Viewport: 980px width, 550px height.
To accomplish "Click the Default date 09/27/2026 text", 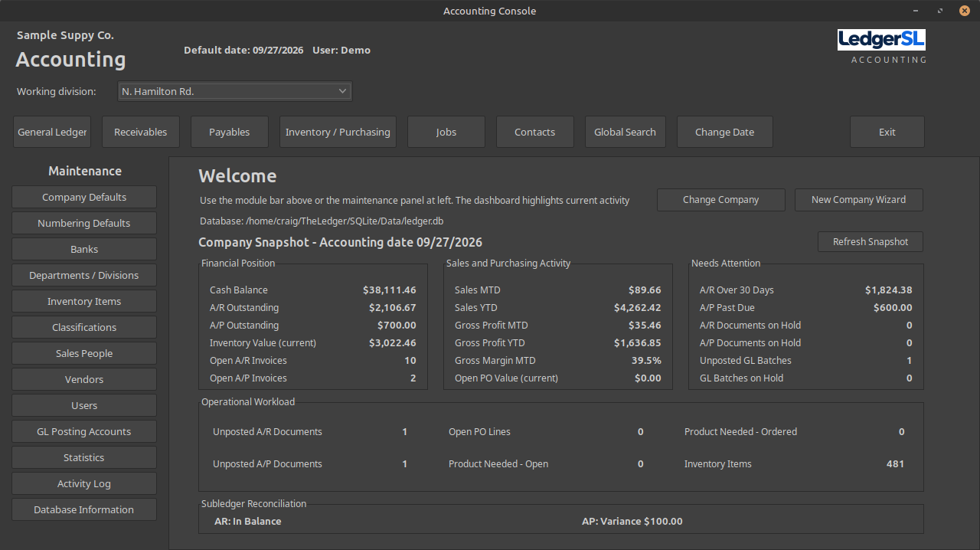I will click(243, 51).
